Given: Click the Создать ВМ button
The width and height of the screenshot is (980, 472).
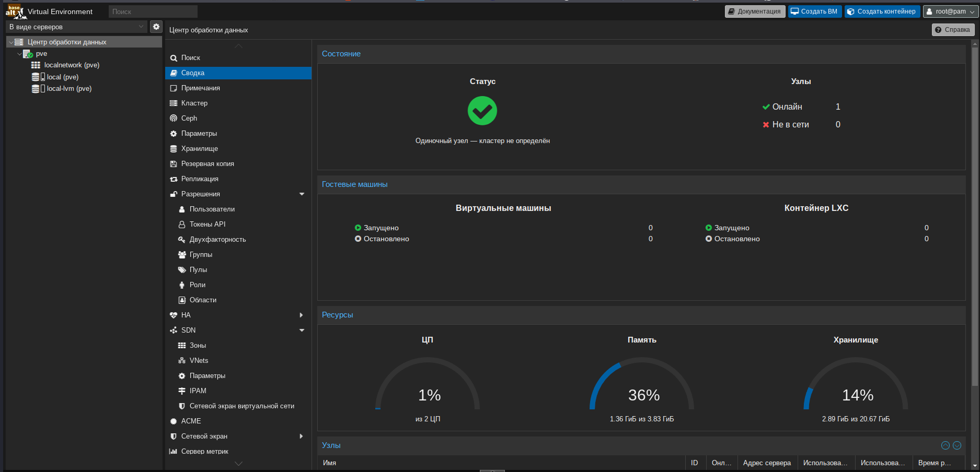Looking at the screenshot, I should (814, 11).
